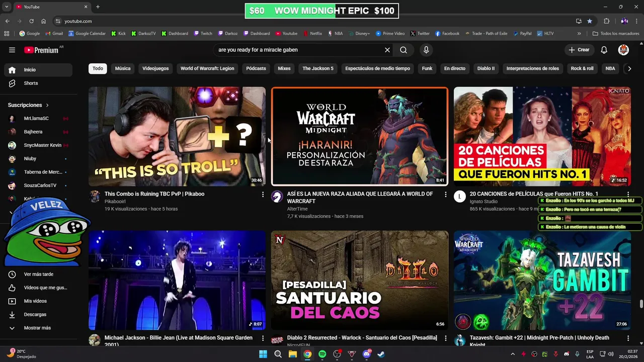Viewport: 644px width, 362px height.
Task: Open the Netflix bookmark
Action: [x=312, y=34]
